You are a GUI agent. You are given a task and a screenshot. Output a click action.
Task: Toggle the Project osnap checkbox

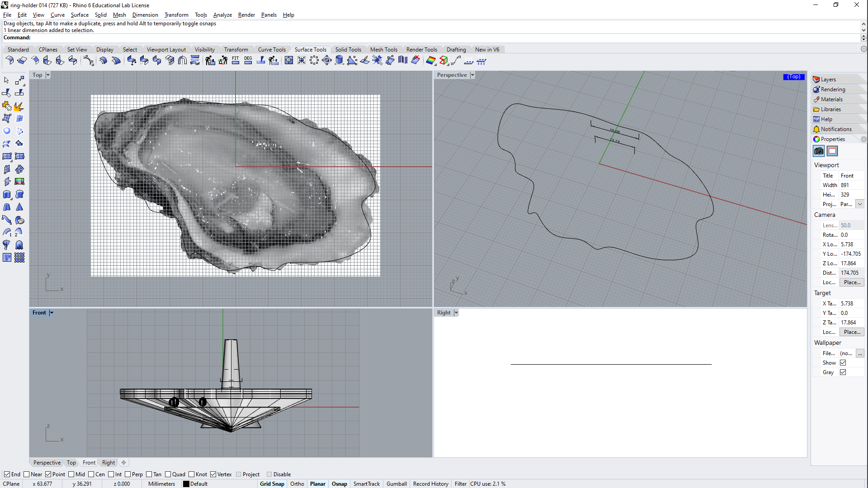pyautogui.click(x=238, y=474)
